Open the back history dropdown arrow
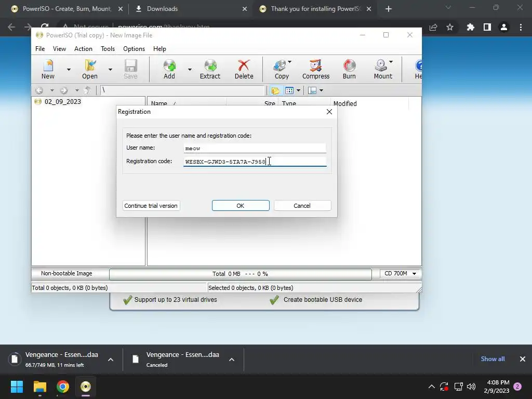This screenshot has height=399, width=532. coord(52,90)
